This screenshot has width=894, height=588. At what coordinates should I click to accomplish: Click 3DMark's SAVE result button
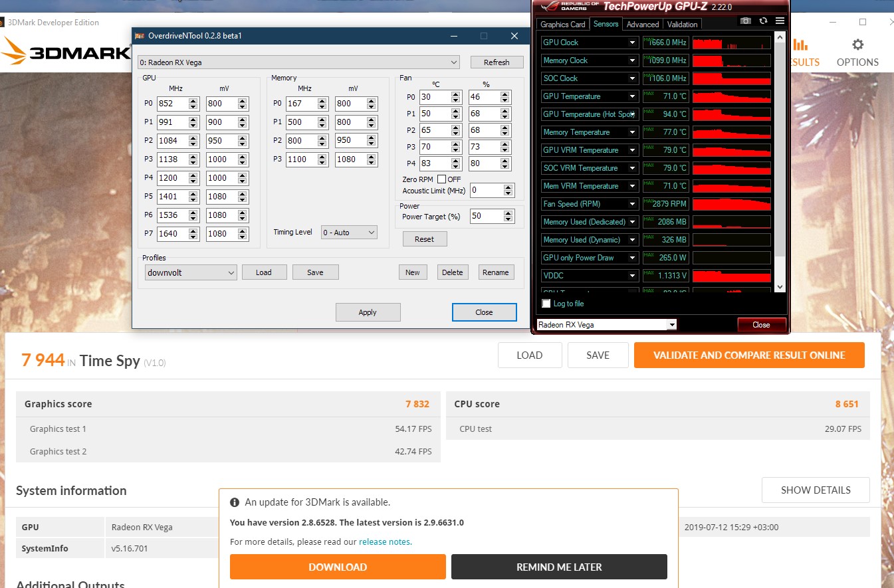tap(598, 355)
